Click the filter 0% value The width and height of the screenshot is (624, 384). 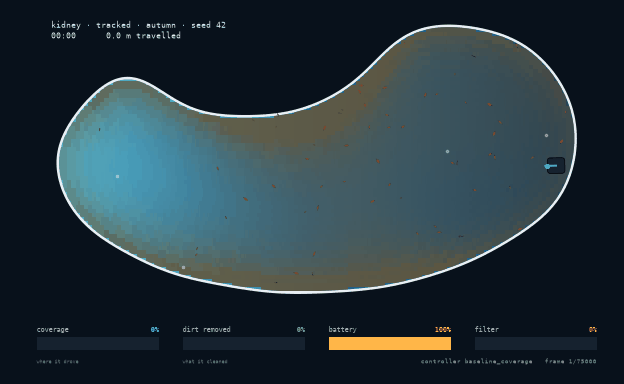(593, 329)
